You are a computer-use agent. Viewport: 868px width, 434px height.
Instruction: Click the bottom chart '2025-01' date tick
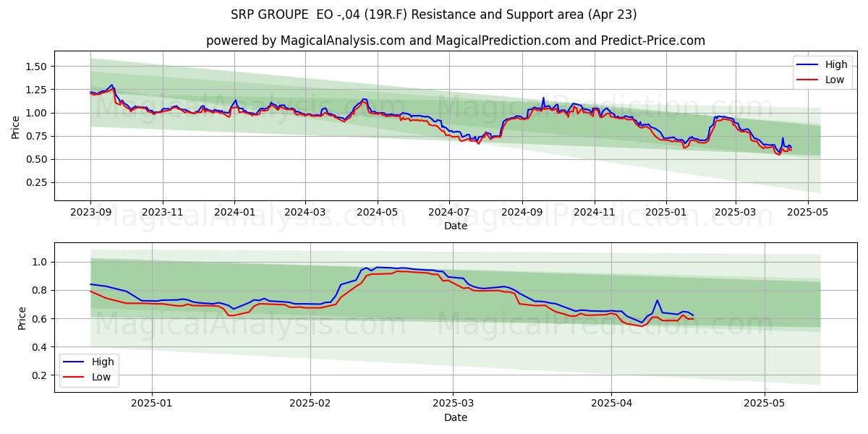(x=153, y=404)
